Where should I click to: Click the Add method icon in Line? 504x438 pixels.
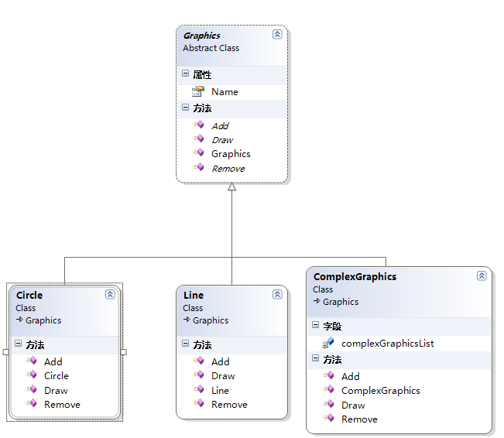(x=198, y=361)
